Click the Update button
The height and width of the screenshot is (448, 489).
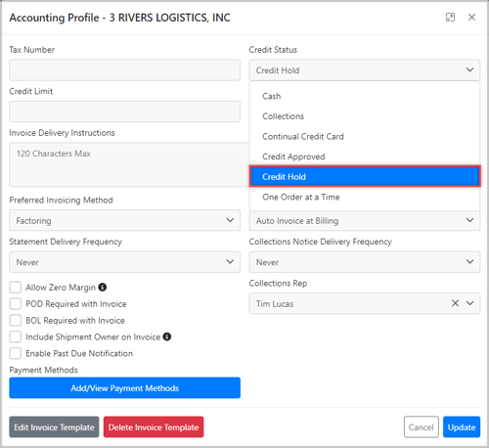point(462,426)
